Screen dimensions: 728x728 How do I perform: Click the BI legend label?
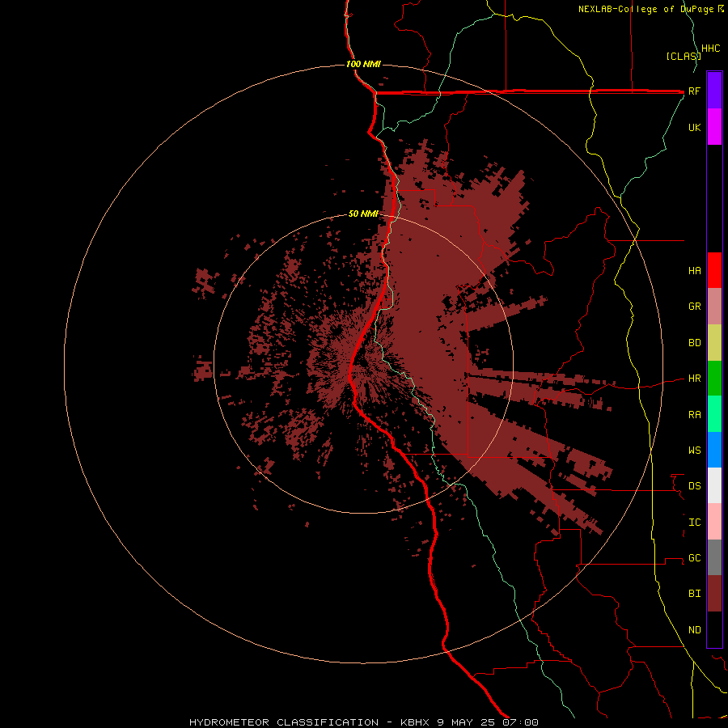[694, 594]
